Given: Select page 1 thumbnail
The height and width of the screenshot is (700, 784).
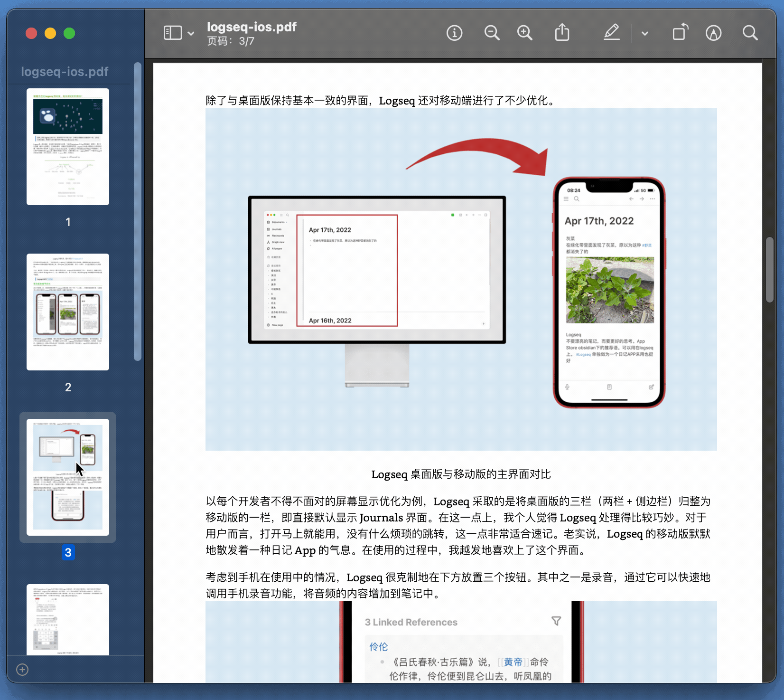Looking at the screenshot, I should click(68, 147).
